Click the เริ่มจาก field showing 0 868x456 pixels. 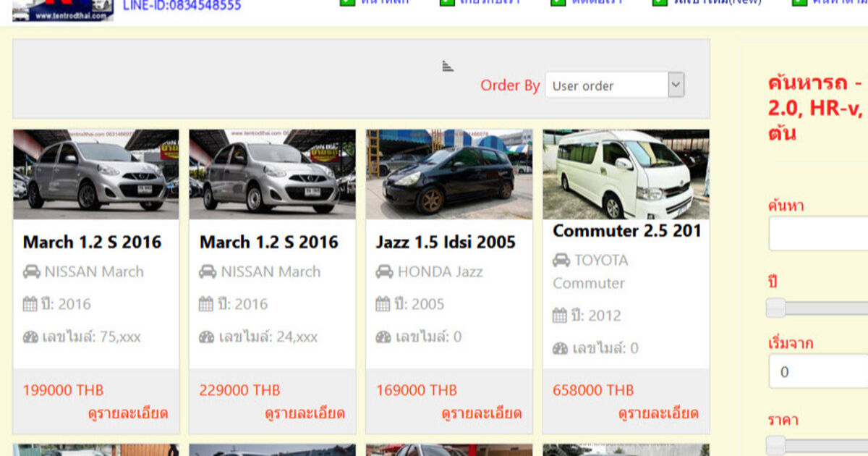point(818,372)
